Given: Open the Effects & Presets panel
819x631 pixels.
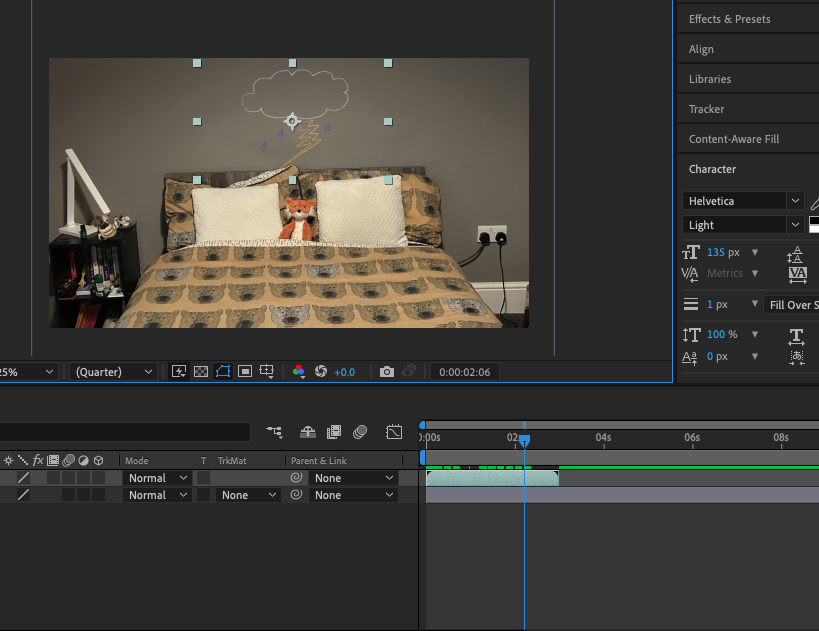Looking at the screenshot, I should 729,19.
